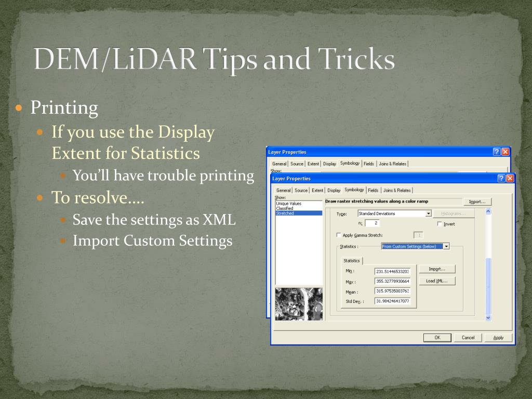
Task: Click scrollbar down arrow in symbology panel
Action: pyautogui.click(x=488, y=318)
